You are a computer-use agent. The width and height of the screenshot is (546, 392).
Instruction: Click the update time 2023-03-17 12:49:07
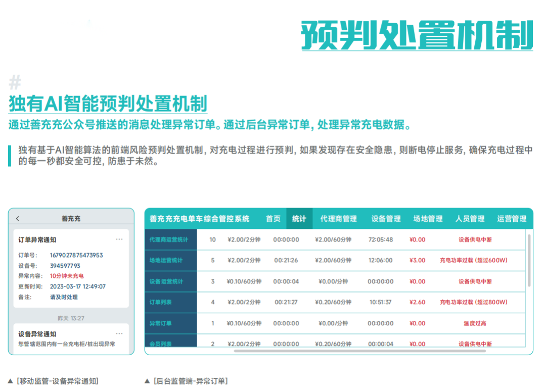tap(78, 286)
